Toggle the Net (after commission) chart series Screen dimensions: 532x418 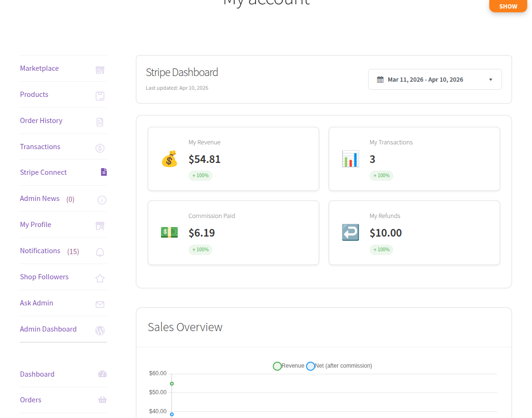[311, 366]
